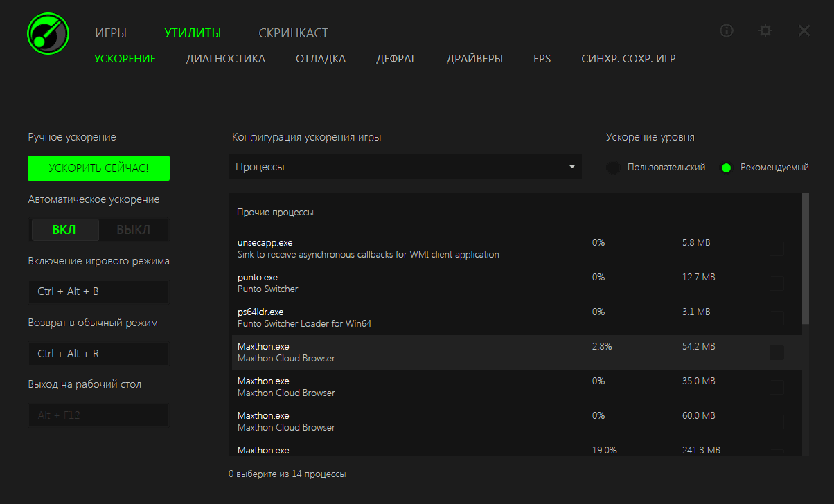The height and width of the screenshot is (504, 834).
Task: Check the Maxthon.exe 60.0 MB checkbox
Action: (777, 422)
